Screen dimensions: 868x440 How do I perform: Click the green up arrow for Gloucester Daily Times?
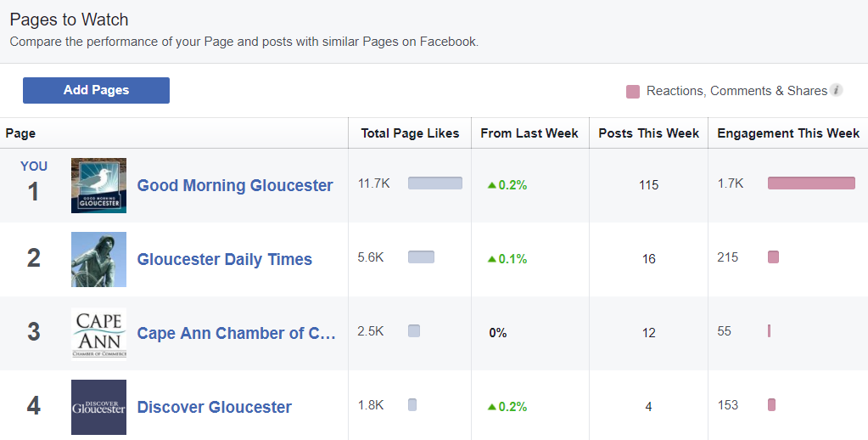(x=491, y=259)
